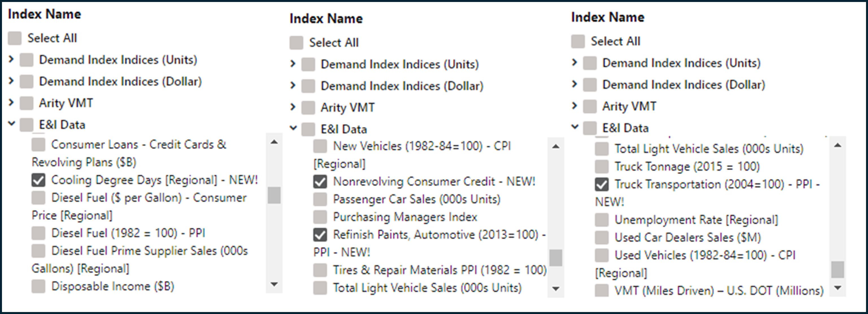Check Tires & Repair Materials PPI box
Viewport: 868px width, 314px height.
pos(320,270)
